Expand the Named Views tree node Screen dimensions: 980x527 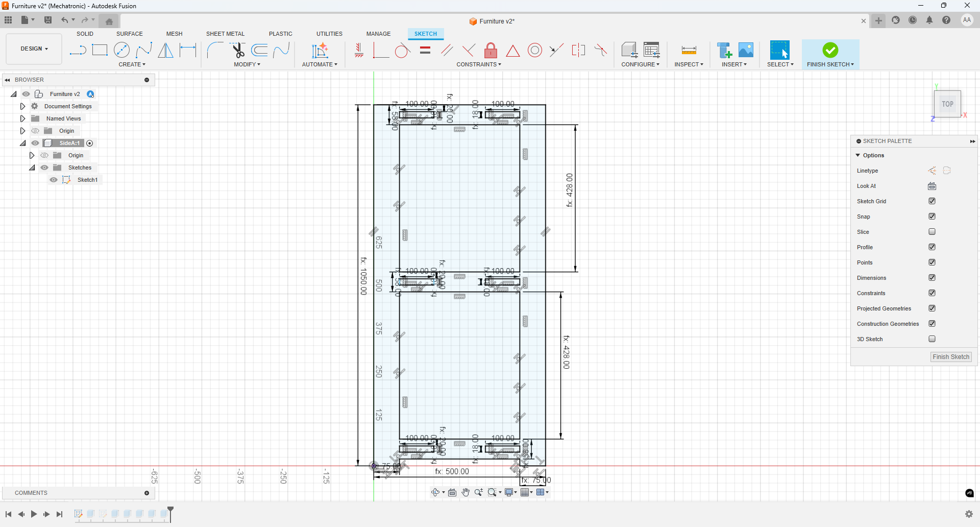click(x=22, y=118)
